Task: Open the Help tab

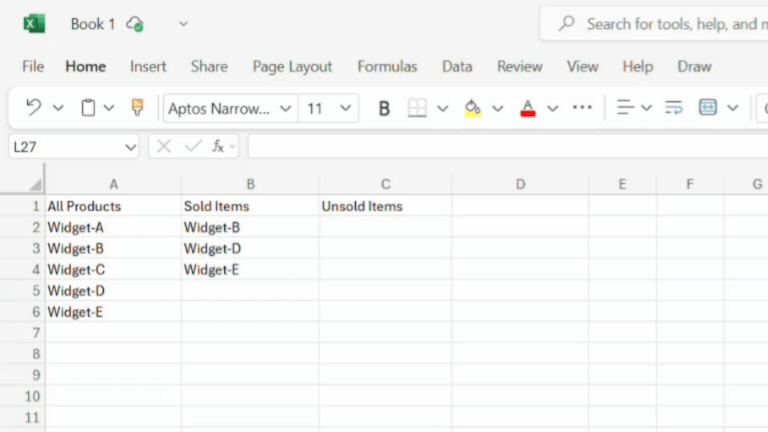Action: (x=638, y=66)
